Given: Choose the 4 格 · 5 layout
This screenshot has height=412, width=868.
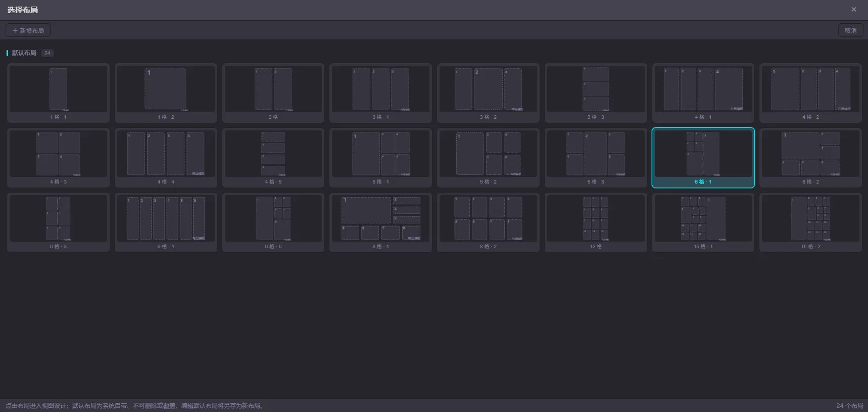Looking at the screenshot, I should [x=273, y=158].
